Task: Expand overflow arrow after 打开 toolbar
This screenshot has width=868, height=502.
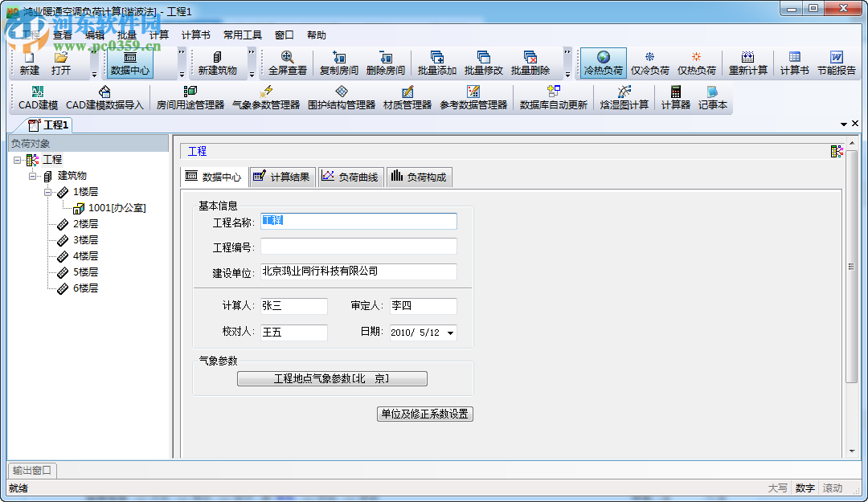Action: pos(94,74)
